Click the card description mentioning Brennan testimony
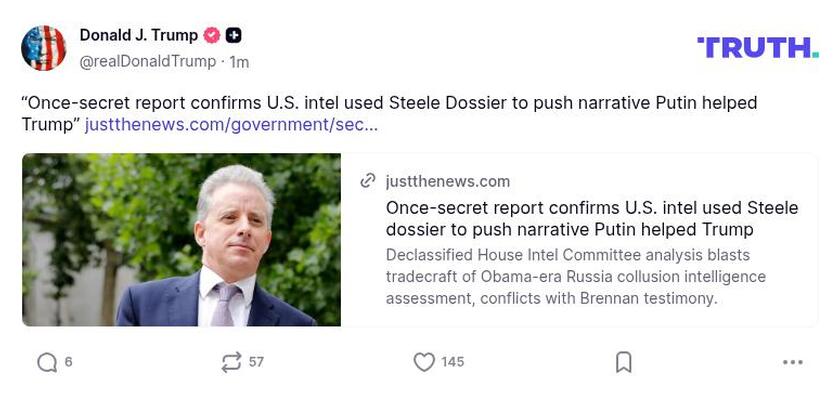This screenshot has height=406, width=840. (x=575, y=277)
